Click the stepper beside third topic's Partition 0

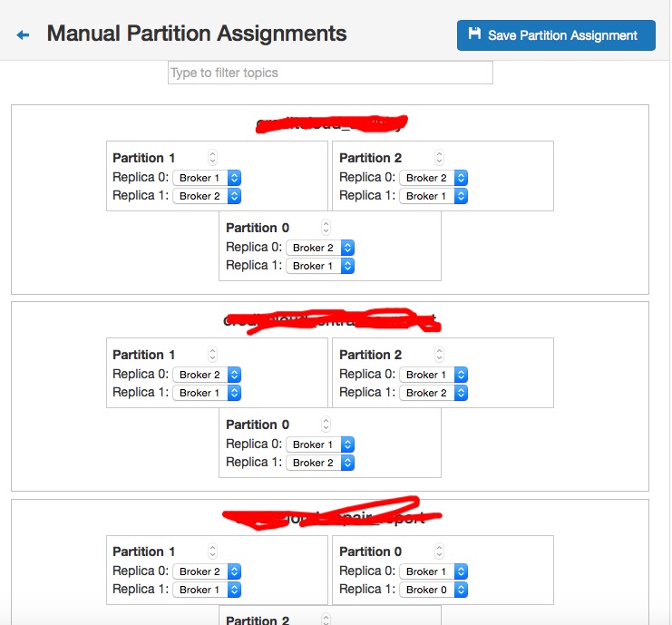coord(439,552)
